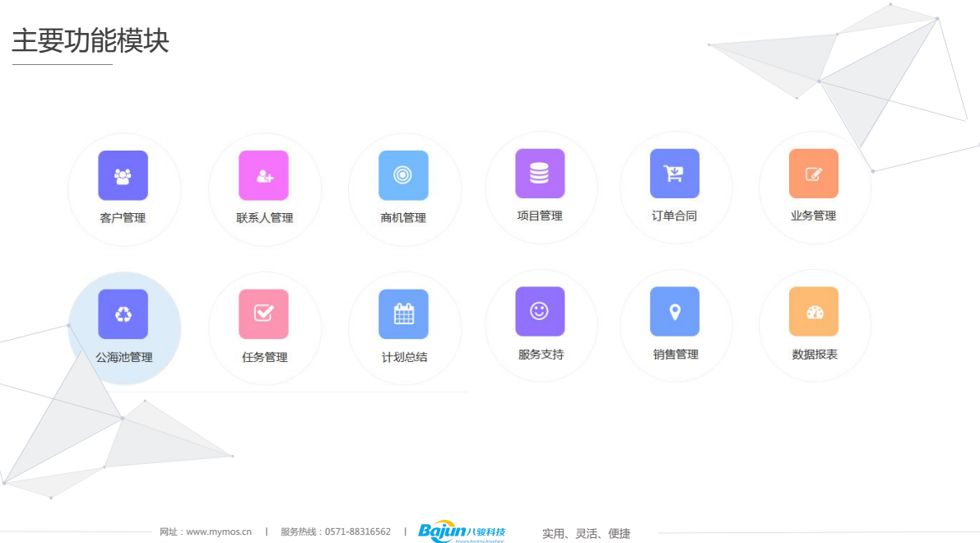This screenshot has width=980, height=543.
Task: Click the 任务管理 checkmark icon
Action: coord(263,314)
